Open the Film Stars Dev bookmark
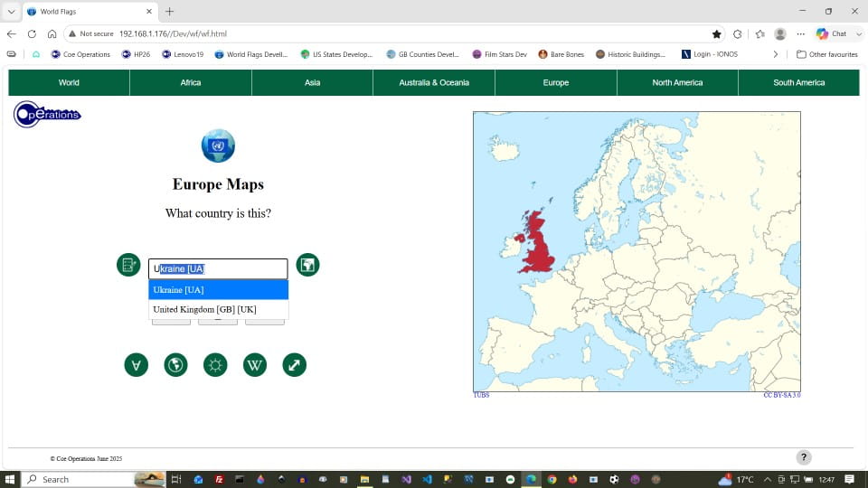The image size is (868, 488). pos(499,54)
